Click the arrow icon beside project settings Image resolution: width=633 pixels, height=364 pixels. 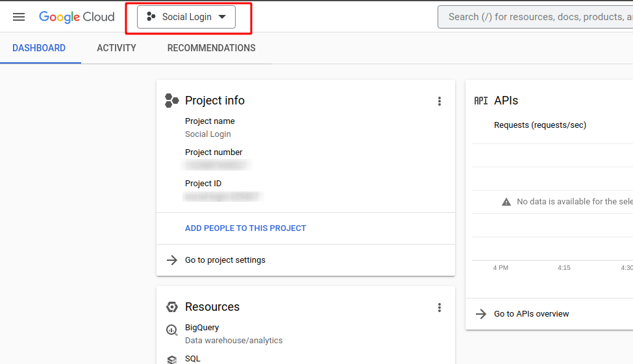click(172, 260)
